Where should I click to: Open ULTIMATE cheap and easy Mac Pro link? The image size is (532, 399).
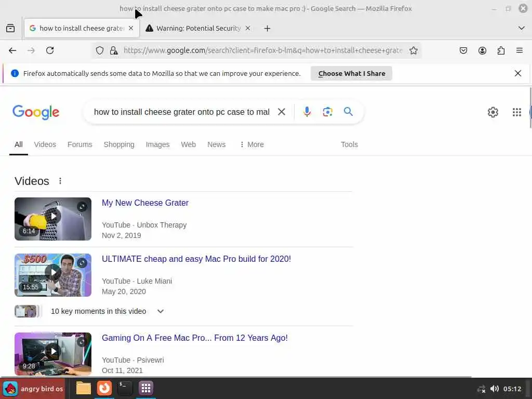[x=196, y=259]
